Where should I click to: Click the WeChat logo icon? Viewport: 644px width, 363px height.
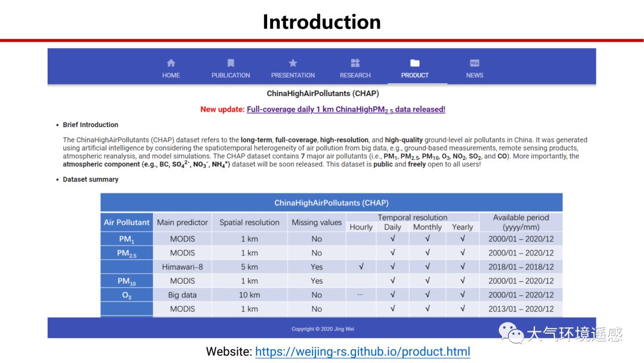[x=510, y=333]
